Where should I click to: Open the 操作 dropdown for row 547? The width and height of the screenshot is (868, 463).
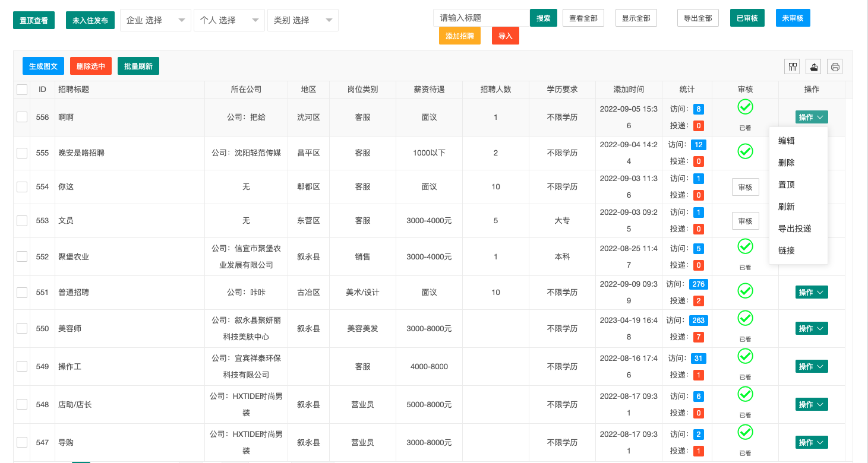pyautogui.click(x=812, y=442)
